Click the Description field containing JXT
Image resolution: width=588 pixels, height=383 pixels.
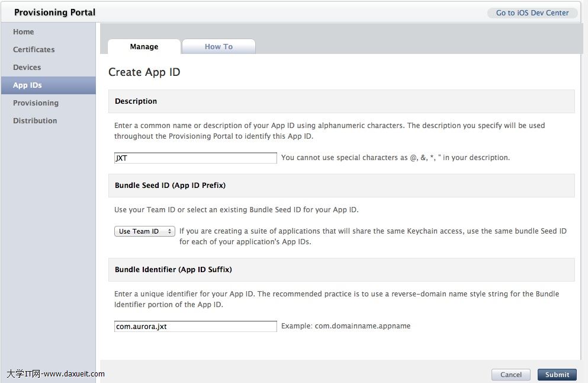click(x=195, y=158)
